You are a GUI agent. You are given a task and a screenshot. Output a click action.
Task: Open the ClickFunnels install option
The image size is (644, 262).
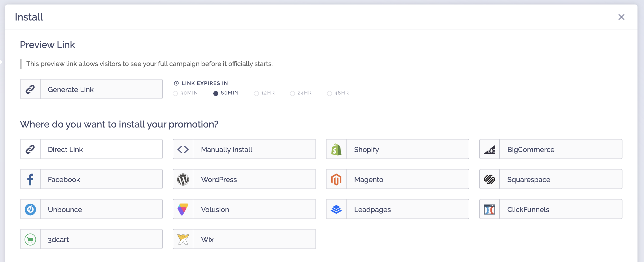pos(551,209)
